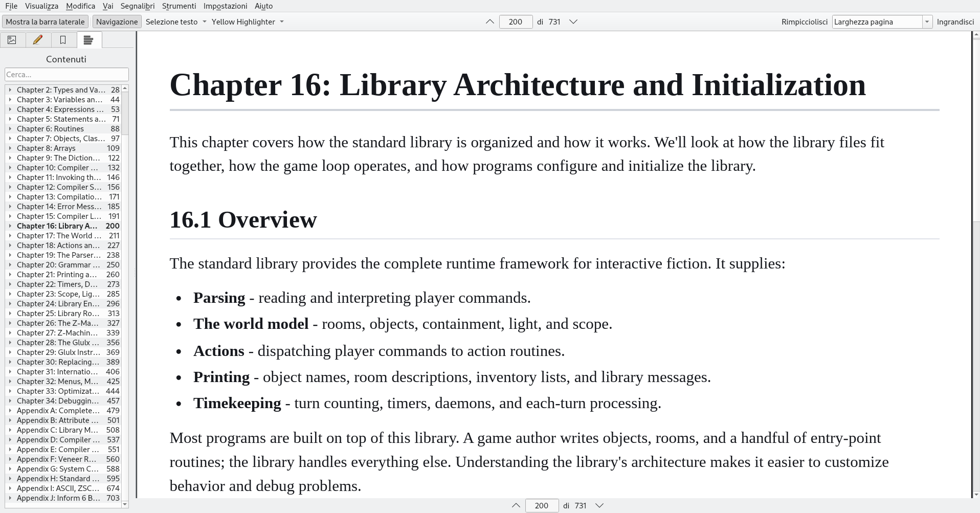Click the Rimpicciolisci zoom out button
This screenshot has width=980, height=513.
804,22
